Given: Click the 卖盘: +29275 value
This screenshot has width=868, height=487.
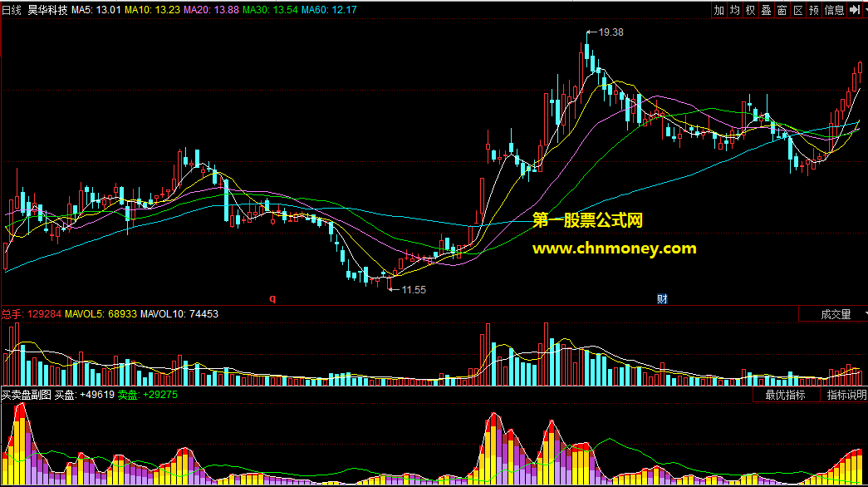Looking at the screenshot, I should [148, 395].
